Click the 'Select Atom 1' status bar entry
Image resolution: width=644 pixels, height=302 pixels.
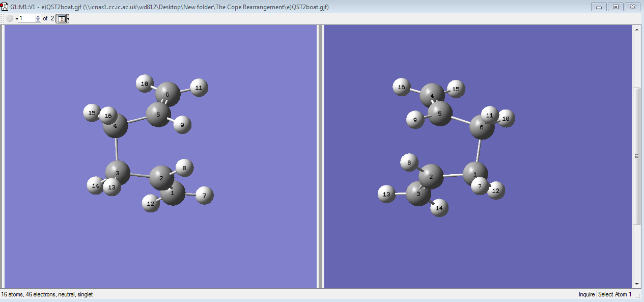614,294
